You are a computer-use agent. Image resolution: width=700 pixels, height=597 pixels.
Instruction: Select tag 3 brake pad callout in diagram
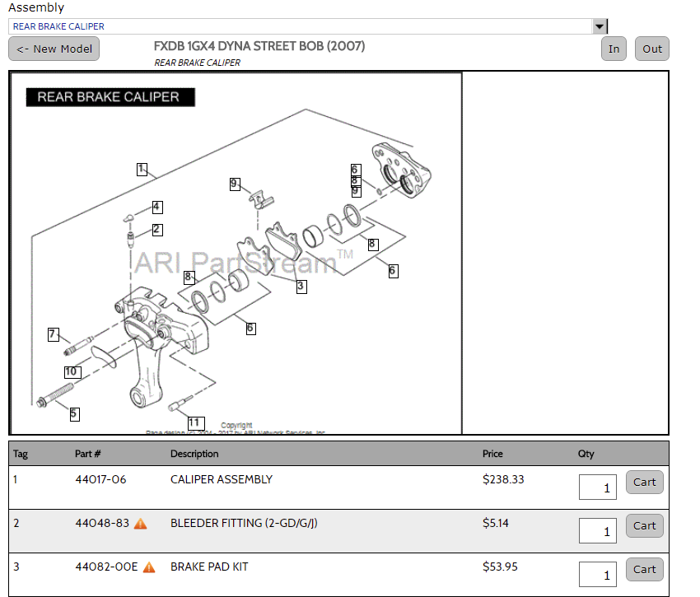[x=301, y=287]
